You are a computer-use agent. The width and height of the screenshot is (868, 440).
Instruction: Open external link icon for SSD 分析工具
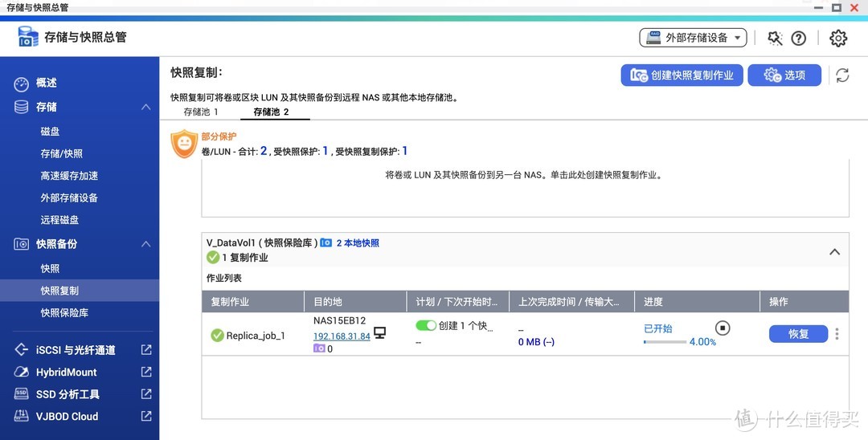146,393
